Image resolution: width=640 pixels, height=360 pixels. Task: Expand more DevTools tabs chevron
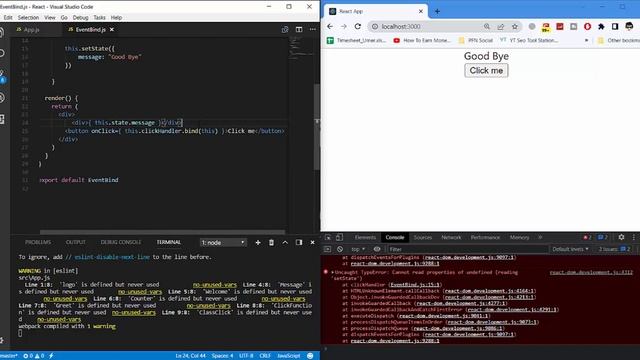point(540,237)
